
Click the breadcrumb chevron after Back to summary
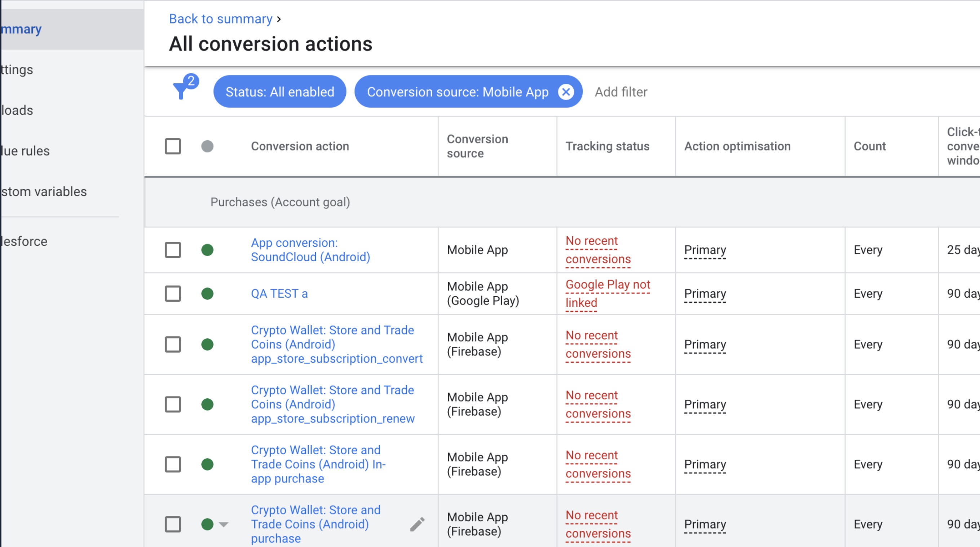pos(279,19)
